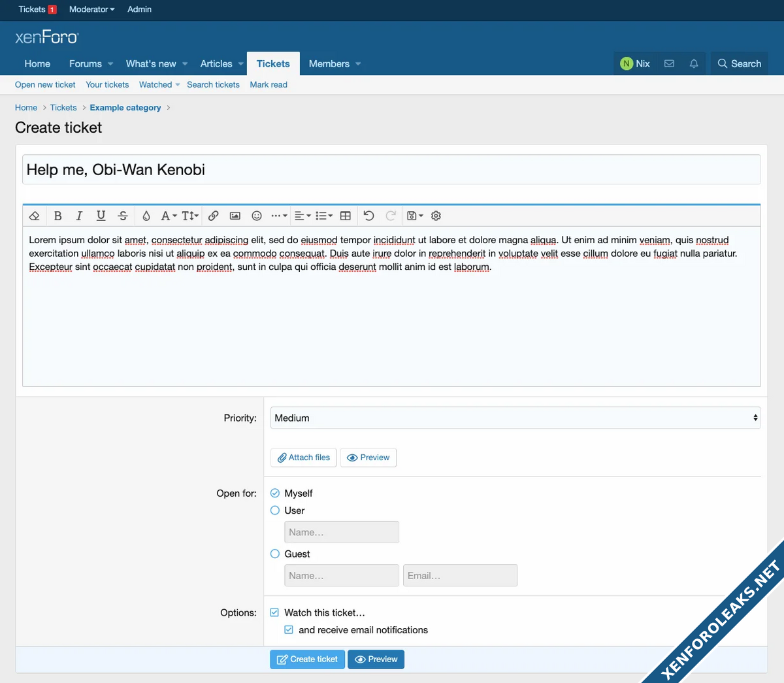Click the strikethrough toolbar icon

pos(123,216)
